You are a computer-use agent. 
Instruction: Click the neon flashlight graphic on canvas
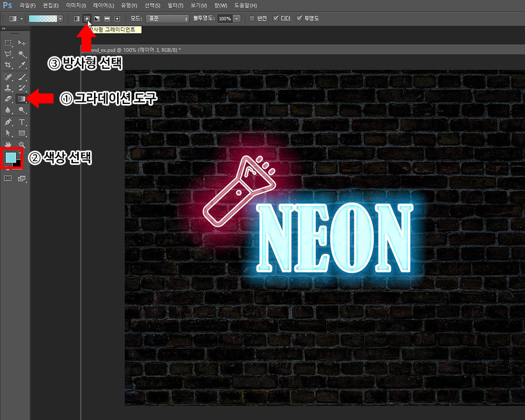click(x=239, y=191)
